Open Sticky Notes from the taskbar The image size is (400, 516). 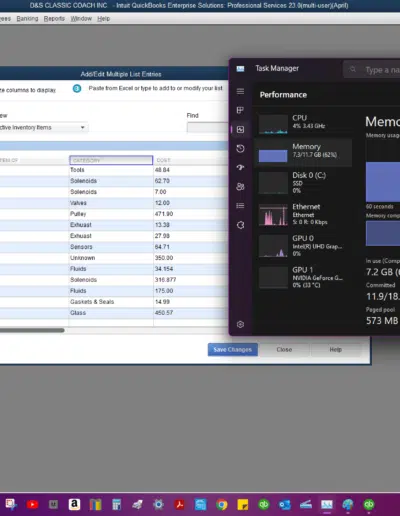coord(243,504)
